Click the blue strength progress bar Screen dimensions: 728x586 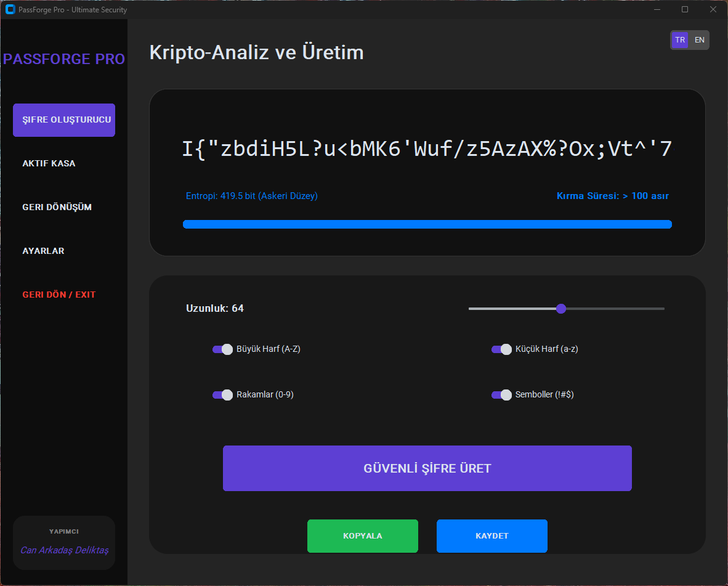pyautogui.click(x=427, y=224)
